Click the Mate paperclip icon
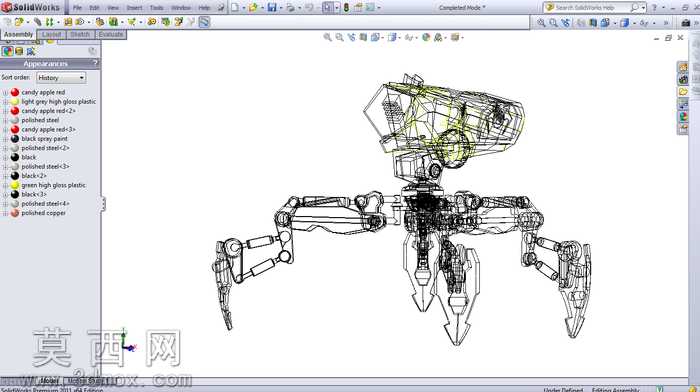The width and height of the screenshot is (700, 392). [x=38, y=22]
